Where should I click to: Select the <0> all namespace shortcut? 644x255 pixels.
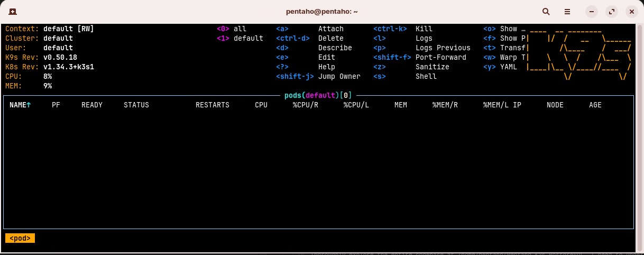[232, 29]
